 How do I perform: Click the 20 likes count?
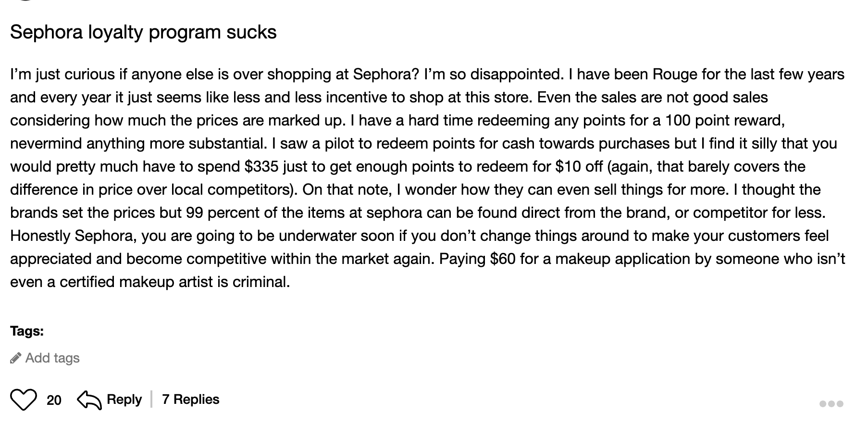[x=53, y=399]
